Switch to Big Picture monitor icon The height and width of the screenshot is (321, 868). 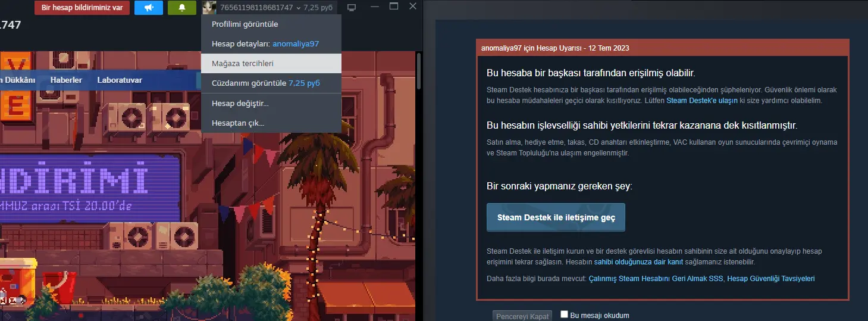351,8
